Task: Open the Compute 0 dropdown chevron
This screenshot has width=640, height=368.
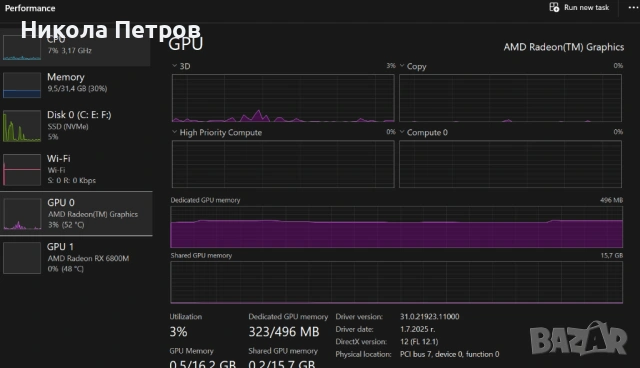Action: coord(402,132)
